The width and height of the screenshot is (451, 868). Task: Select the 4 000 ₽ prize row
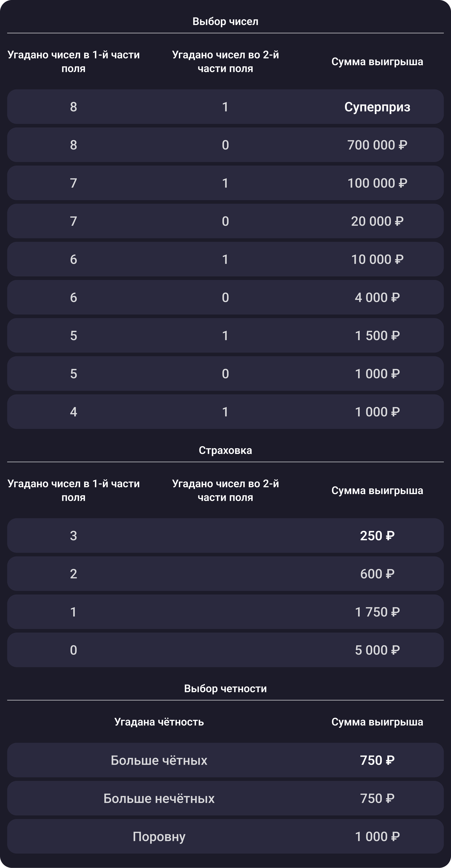tap(225, 297)
